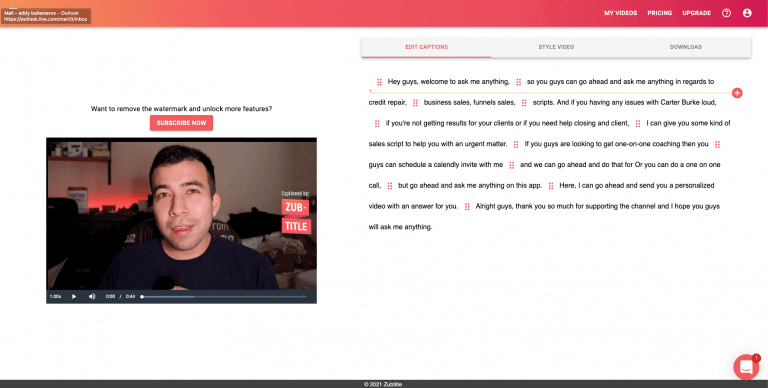The height and width of the screenshot is (388, 768).
Task: Click the video progress seek bar
Action: [224, 296]
